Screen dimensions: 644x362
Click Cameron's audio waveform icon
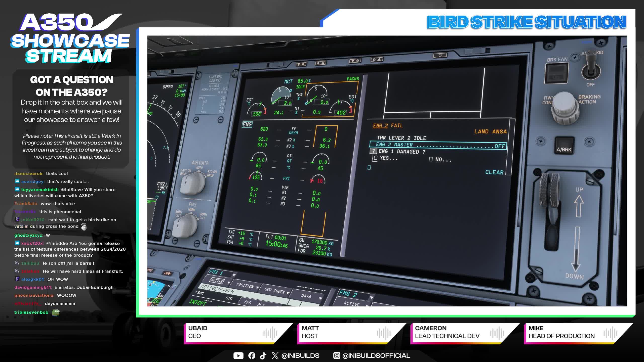[x=497, y=333]
